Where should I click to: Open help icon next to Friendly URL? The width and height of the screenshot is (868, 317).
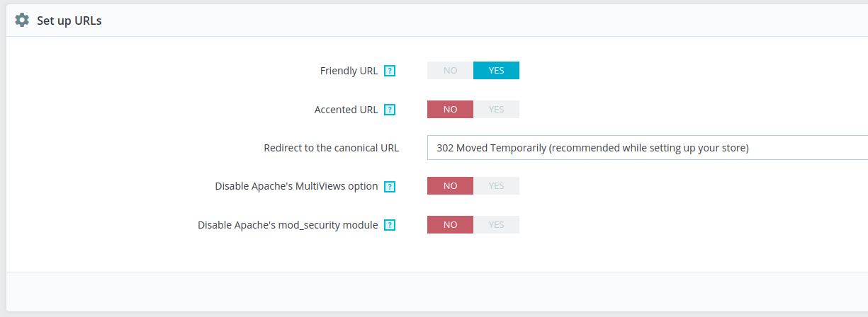(389, 71)
